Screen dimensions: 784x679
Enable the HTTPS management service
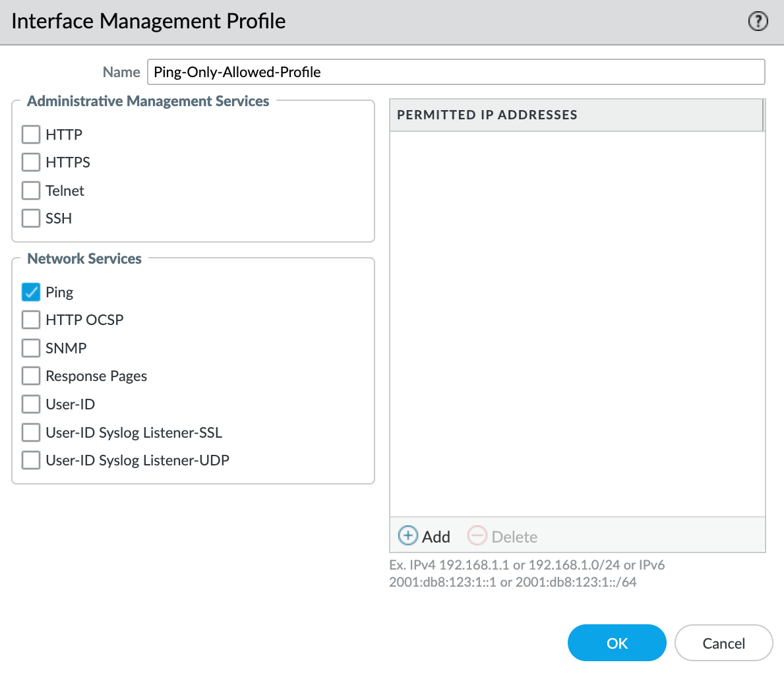[30, 162]
